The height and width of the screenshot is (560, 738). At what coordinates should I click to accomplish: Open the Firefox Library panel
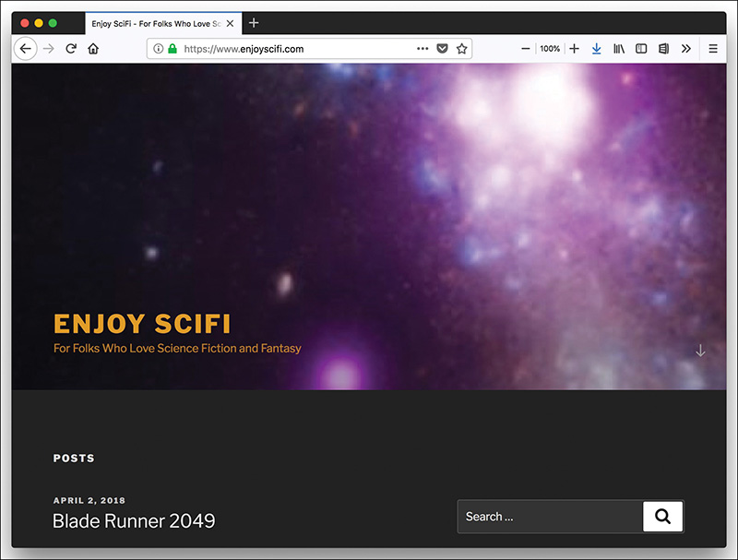[619, 48]
